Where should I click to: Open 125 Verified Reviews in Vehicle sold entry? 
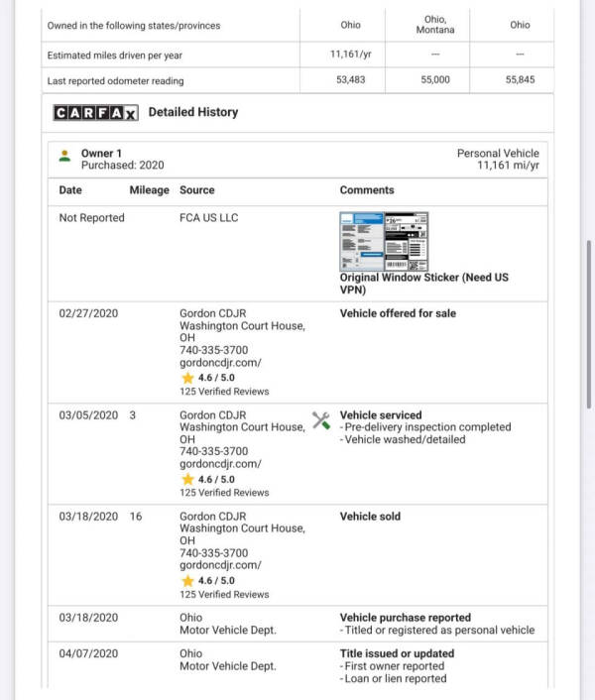coord(224,595)
